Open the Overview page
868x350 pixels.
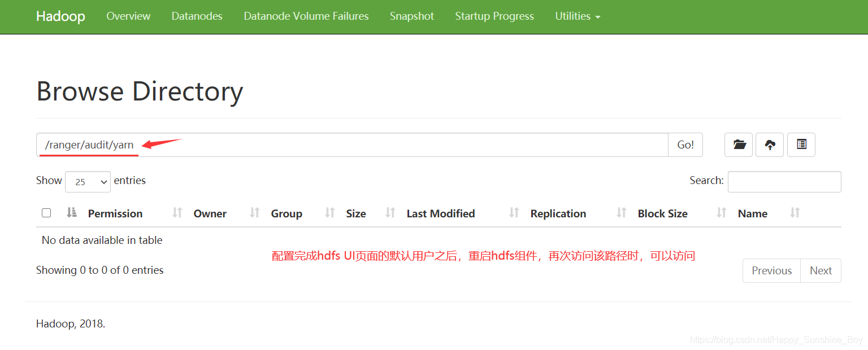(x=128, y=16)
